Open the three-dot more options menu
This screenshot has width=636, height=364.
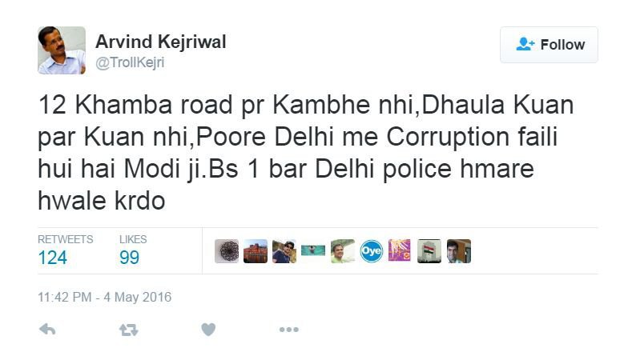coord(289,330)
